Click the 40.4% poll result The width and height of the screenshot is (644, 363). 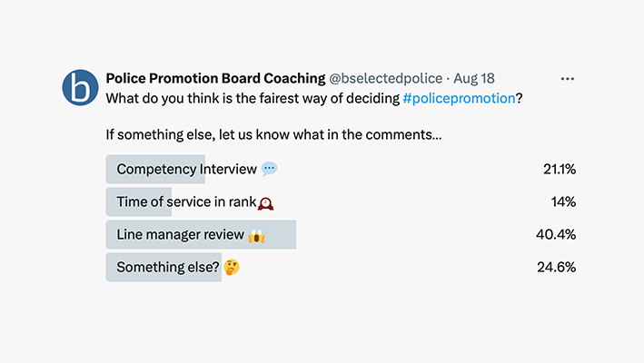click(556, 235)
